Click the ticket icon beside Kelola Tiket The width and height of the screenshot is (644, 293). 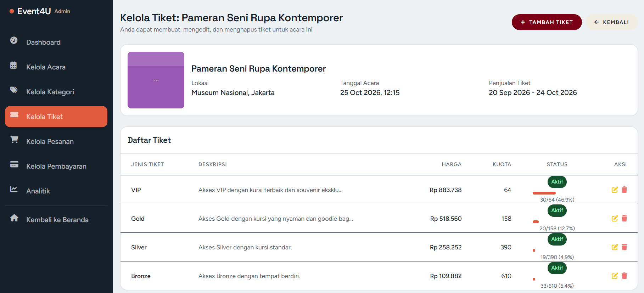point(14,114)
